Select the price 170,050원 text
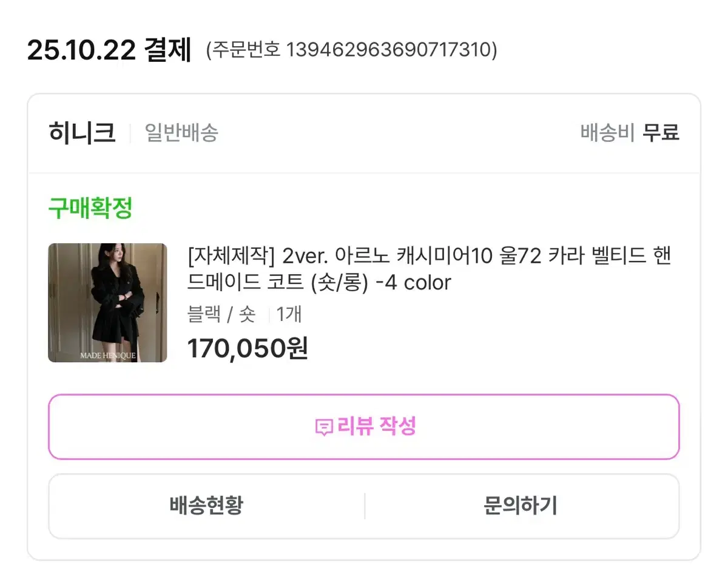Screen dimensions: 728x583 coord(246,348)
